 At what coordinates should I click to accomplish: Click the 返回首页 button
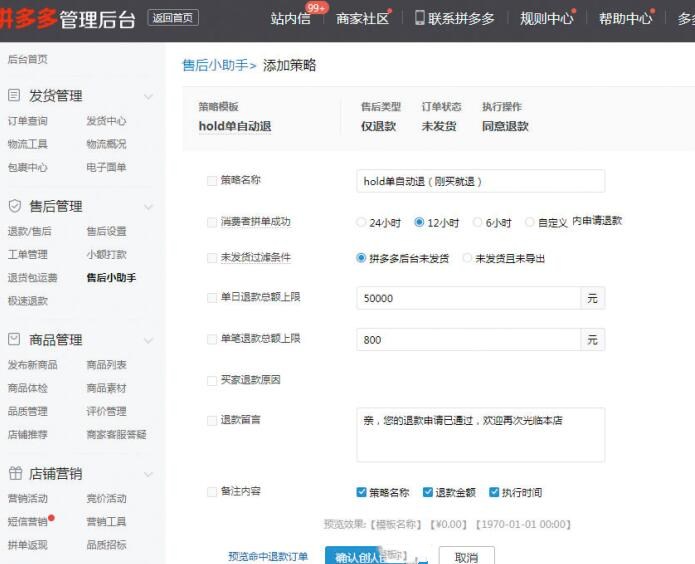click(x=173, y=18)
